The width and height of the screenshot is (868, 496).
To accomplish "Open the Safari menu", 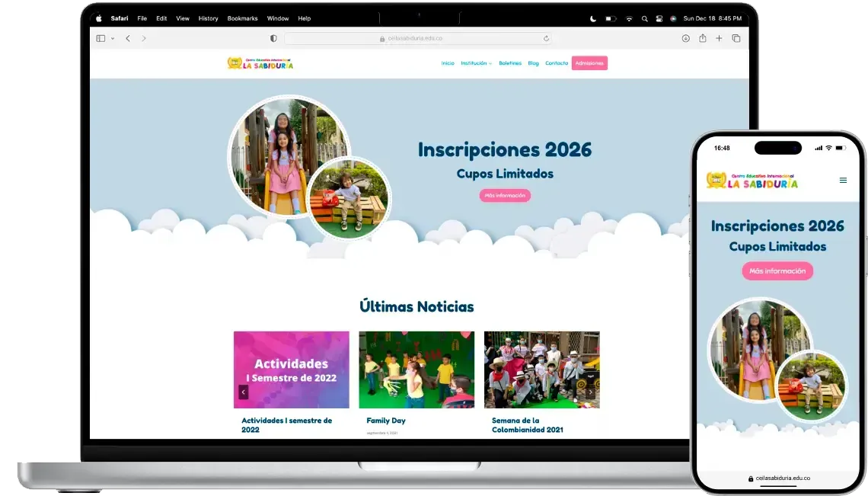I will pyautogui.click(x=119, y=18).
